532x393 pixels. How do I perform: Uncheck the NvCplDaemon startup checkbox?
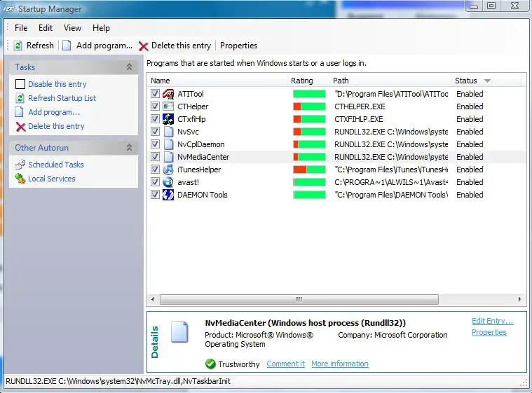[155, 144]
